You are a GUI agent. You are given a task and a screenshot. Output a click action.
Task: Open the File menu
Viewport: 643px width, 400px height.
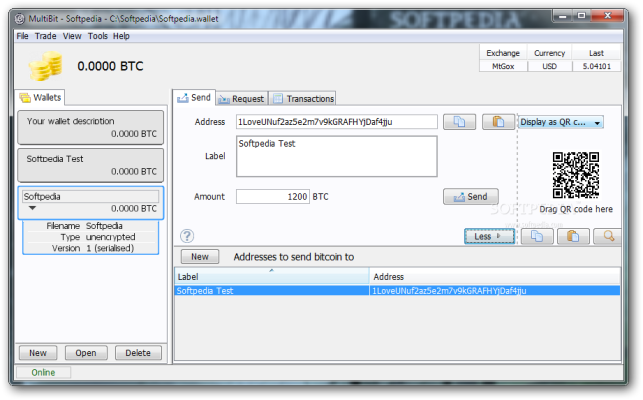pos(22,36)
